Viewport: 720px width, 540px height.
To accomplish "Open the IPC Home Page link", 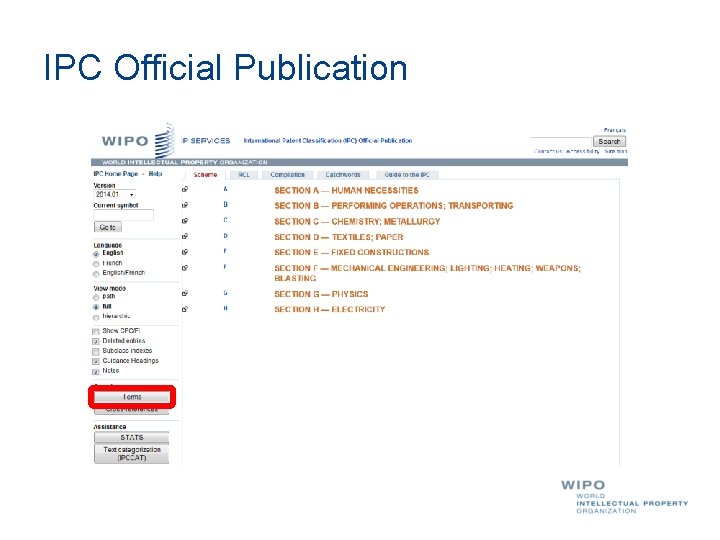I will [116, 174].
